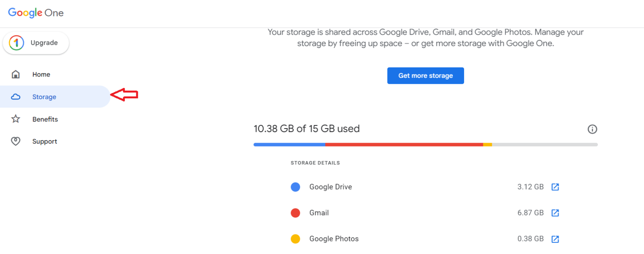This screenshot has height=254, width=644.
Task: Switch to the Benefits section
Action: 45,119
